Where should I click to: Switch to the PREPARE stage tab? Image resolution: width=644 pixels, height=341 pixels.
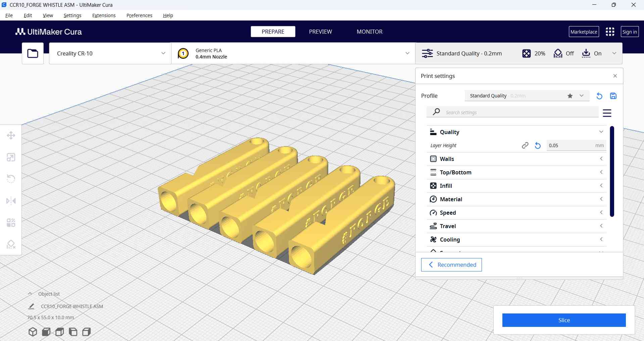(x=273, y=32)
